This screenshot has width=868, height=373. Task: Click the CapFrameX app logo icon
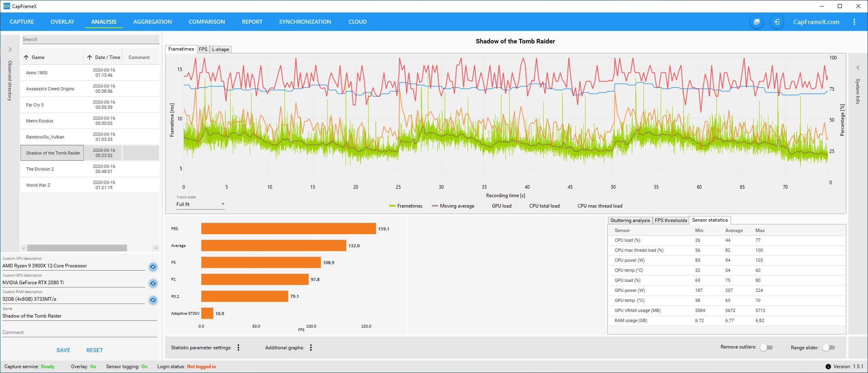pyautogui.click(x=6, y=6)
